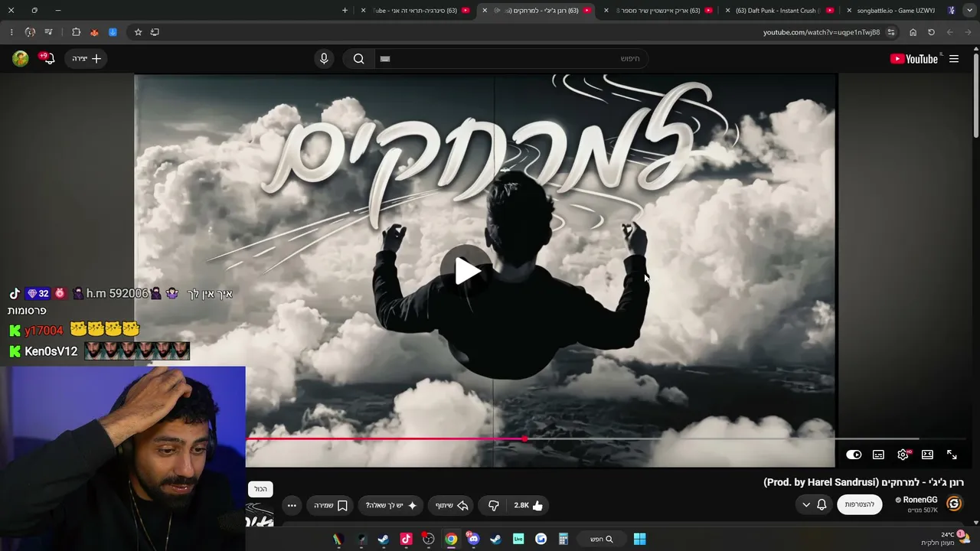
Task: Open the taskbar search box חפש
Action: [x=601, y=539]
